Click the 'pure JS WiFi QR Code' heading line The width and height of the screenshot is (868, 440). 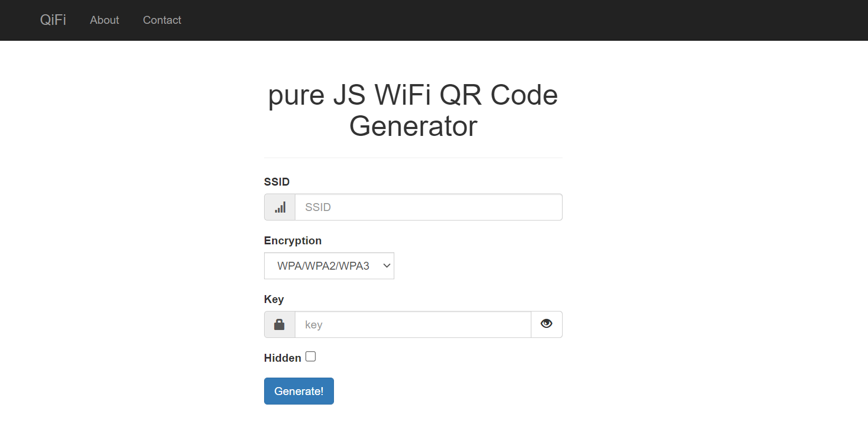(x=413, y=95)
